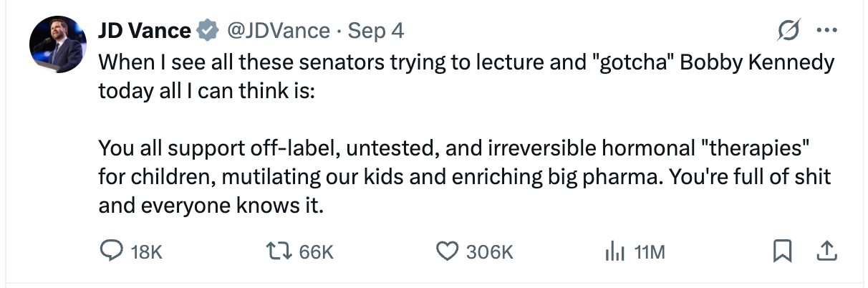The height and width of the screenshot is (288, 868).
Task: Click the blue verified checkmark badge
Action: click(208, 31)
